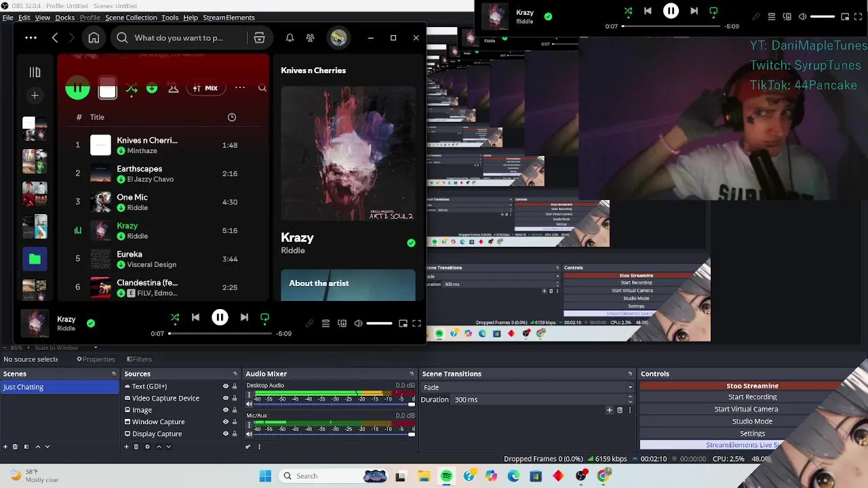Viewport: 868px width, 488px height.
Task: Float the Audio Mixer dock
Action: 412,374
